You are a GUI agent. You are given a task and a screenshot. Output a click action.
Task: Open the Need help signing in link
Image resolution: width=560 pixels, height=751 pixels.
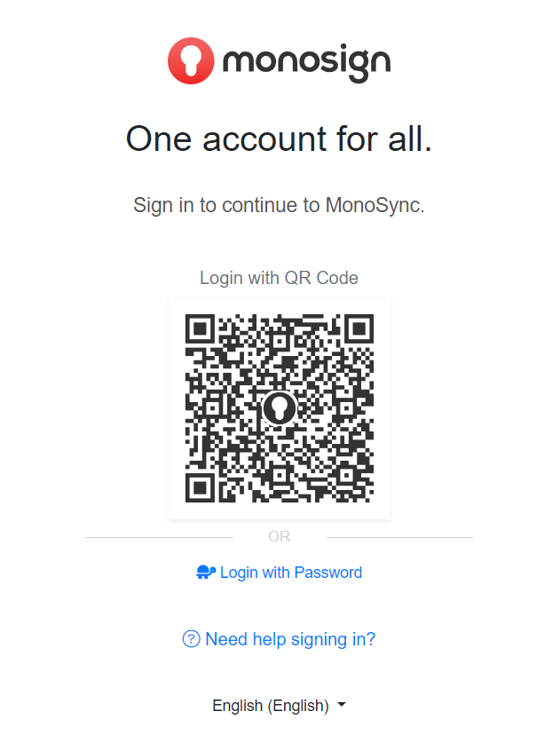pos(290,639)
